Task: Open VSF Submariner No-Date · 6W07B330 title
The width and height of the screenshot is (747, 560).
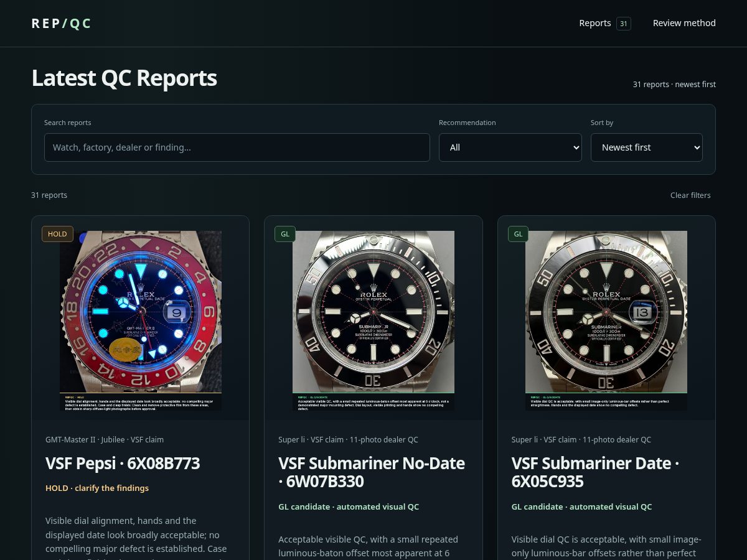Action: (372, 472)
